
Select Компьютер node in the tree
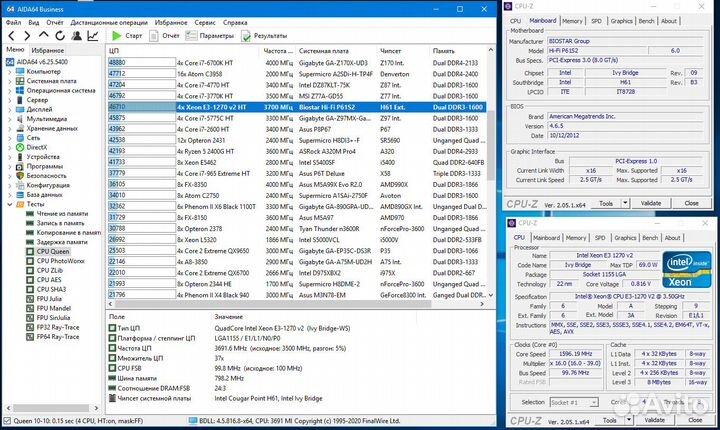pyautogui.click(x=43, y=71)
